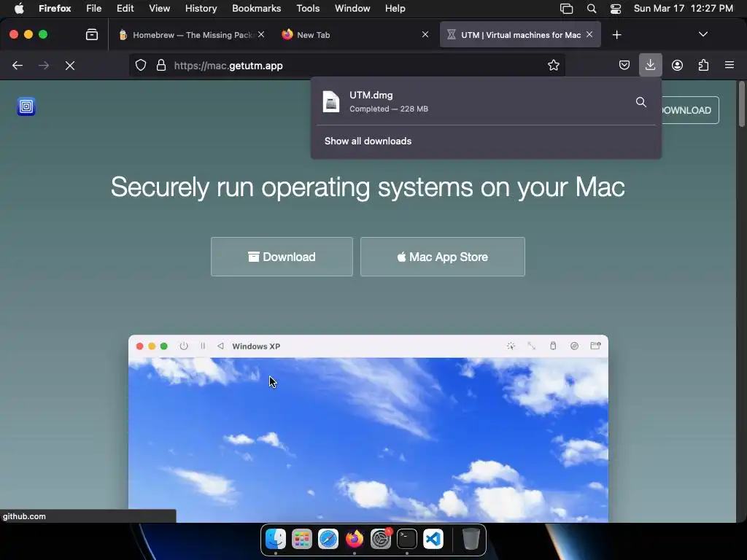Open the Firefox hamburger application menu

point(729,65)
